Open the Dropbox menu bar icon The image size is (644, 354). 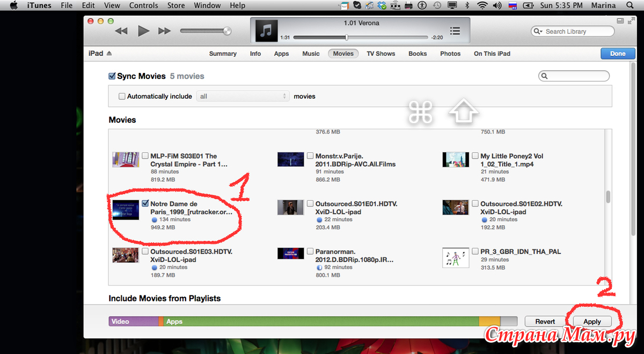(x=382, y=6)
